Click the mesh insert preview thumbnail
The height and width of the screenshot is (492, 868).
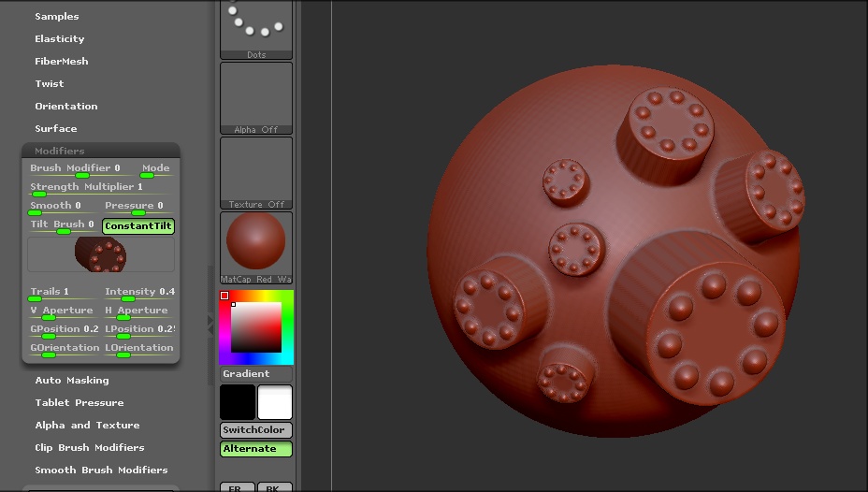pos(101,254)
